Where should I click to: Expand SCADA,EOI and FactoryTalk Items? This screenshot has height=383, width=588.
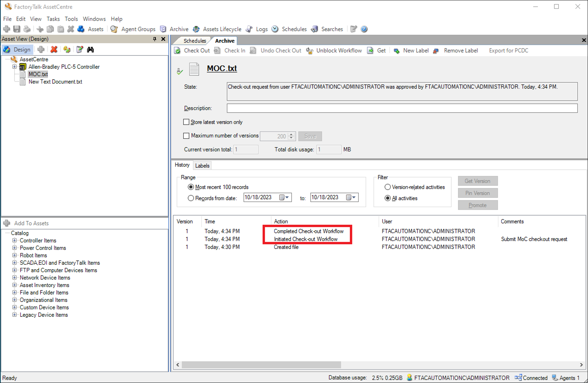coord(15,263)
